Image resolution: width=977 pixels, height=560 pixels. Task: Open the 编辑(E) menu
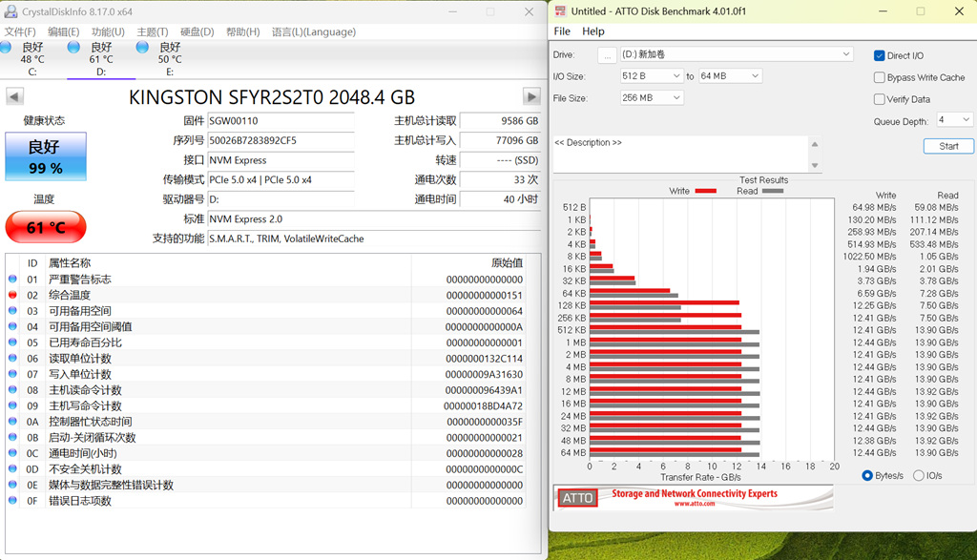pyautogui.click(x=64, y=31)
